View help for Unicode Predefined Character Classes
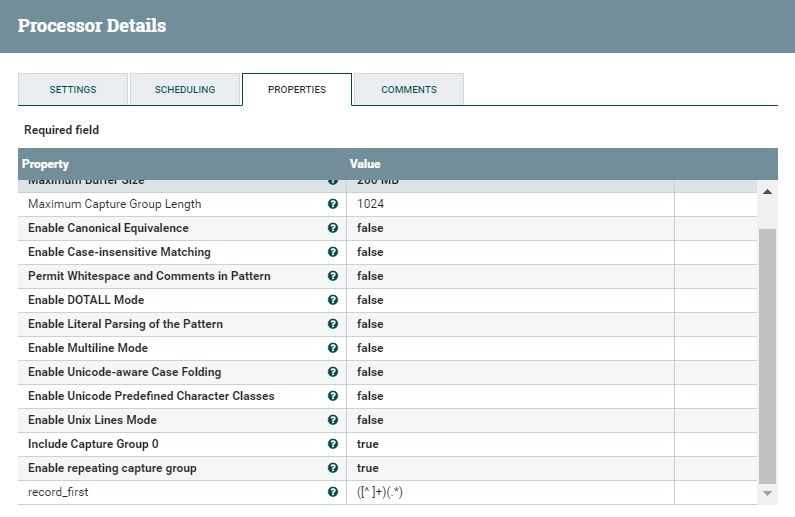795x517 pixels. pyautogui.click(x=333, y=396)
